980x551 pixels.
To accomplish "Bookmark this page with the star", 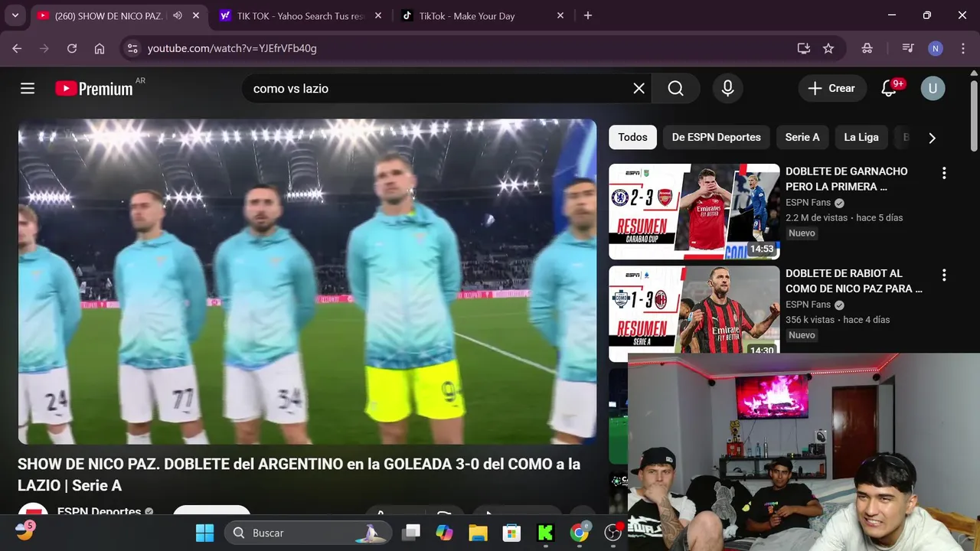I will [x=828, y=48].
